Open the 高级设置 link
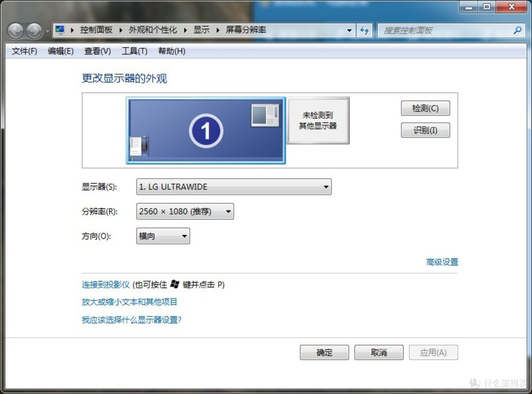This screenshot has height=394, width=532. coord(442,262)
